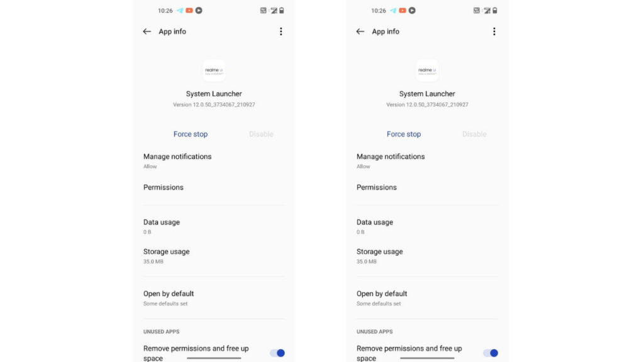This screenshot has width=644, height=362.
Task: Open Storage usage on right screen
Action: click(x=427, y=256)
